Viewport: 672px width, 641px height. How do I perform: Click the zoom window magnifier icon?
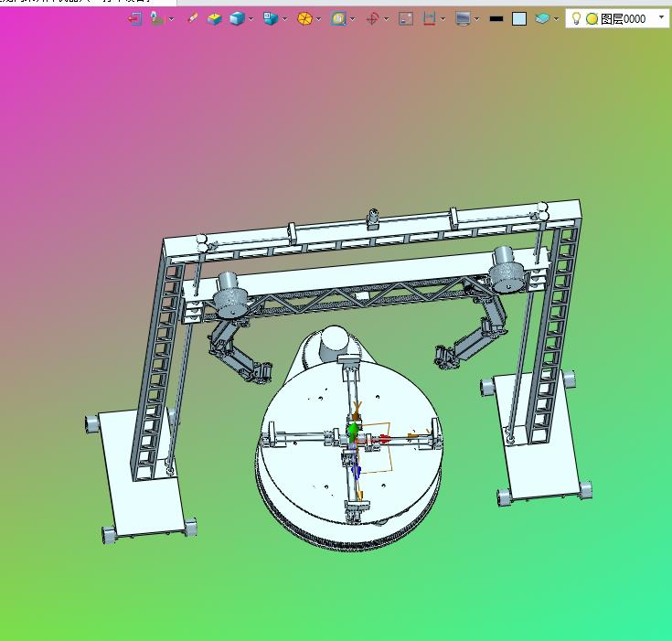338,18
